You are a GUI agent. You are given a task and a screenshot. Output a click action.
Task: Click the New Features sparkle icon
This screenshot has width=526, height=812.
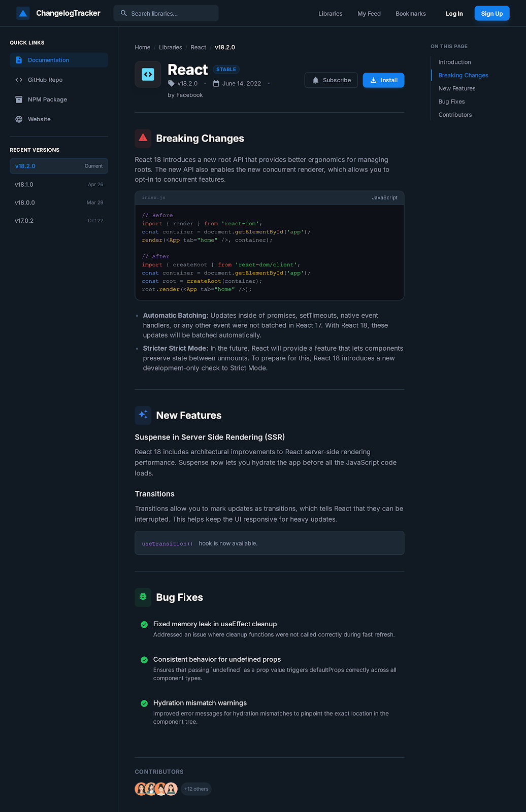[x=143, y=415]
